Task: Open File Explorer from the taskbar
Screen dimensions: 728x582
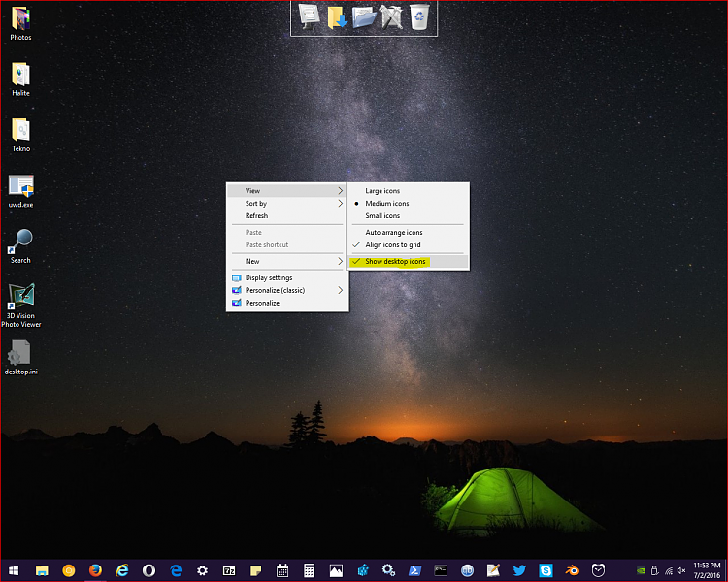Action: [42, 570]
